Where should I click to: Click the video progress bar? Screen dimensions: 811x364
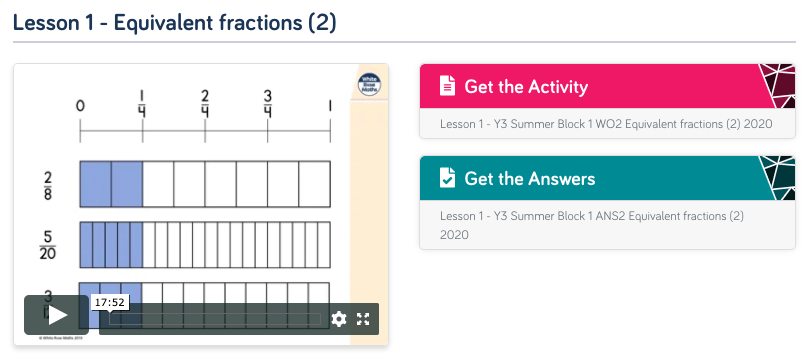[x=215, y=319]
